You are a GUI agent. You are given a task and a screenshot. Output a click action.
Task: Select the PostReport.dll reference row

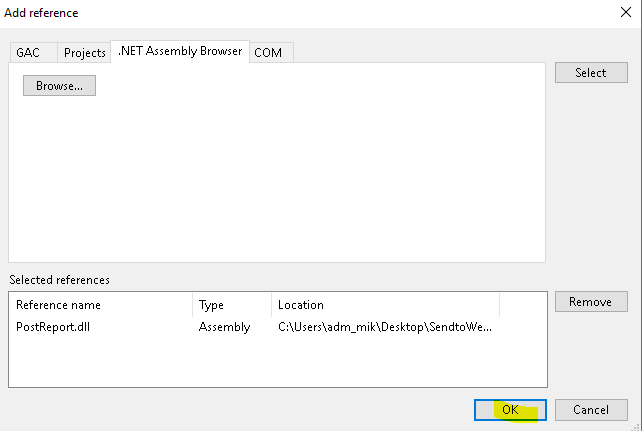click(x=55, y=327)
